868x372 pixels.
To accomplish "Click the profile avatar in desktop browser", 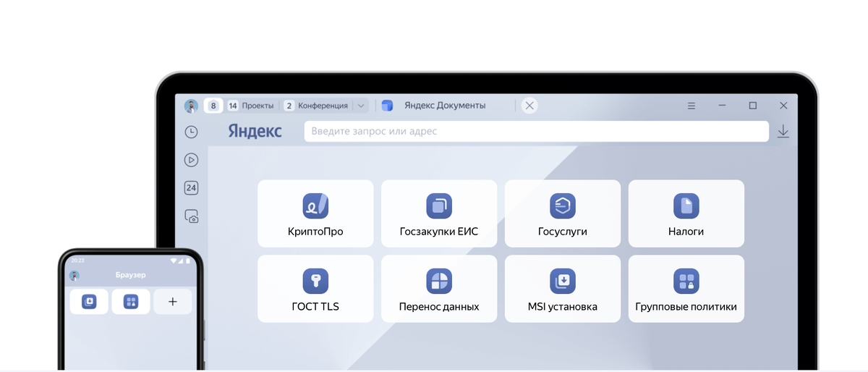I will point(191,106).
